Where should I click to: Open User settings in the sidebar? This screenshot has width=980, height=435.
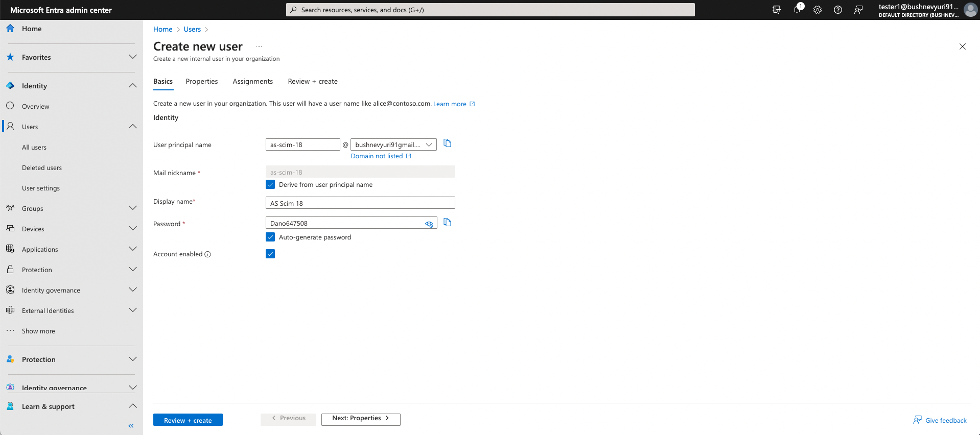point(41,188)
